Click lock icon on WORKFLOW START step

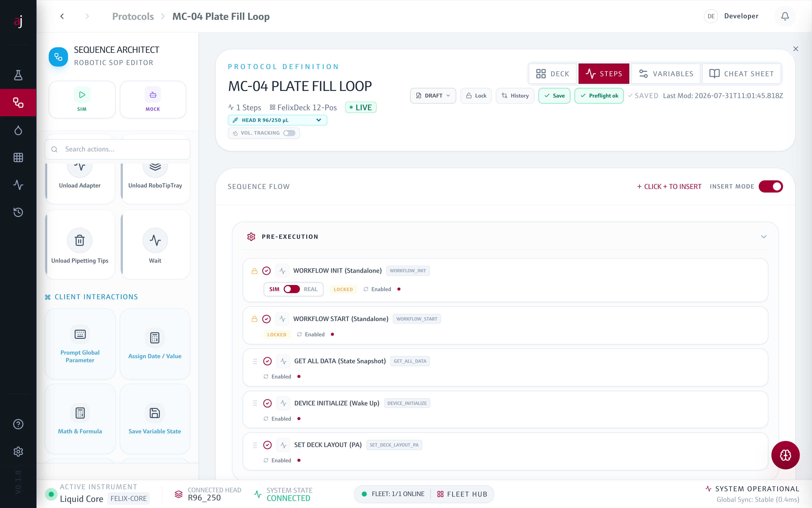pyautogui.click(x=254, y=319)
